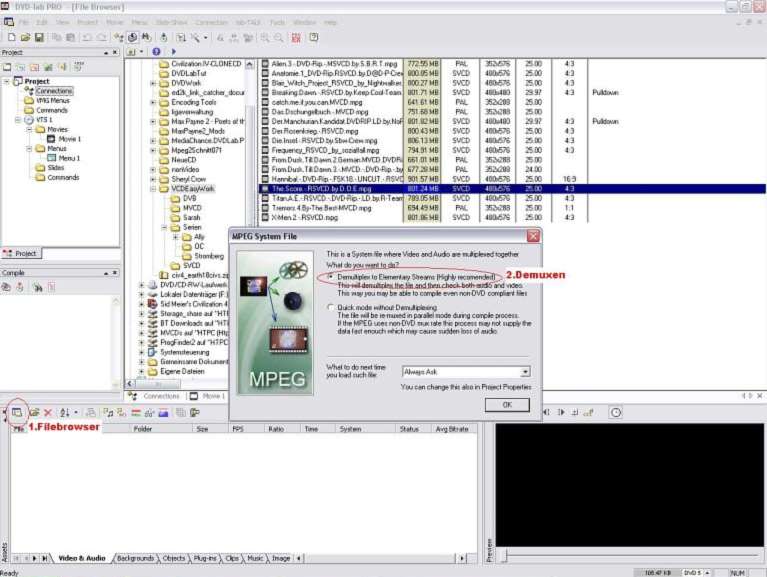Click the Save icon in main toolbar

[37, 37]
